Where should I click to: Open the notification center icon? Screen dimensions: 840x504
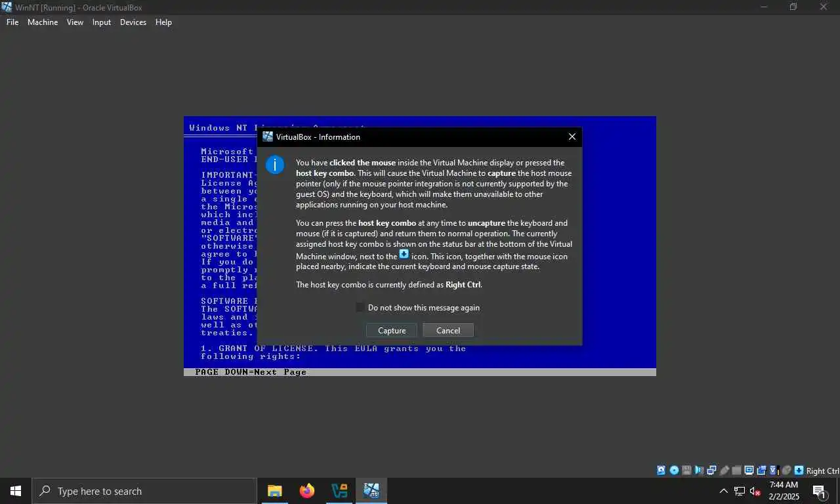pyautogui.click(x=819, y=491)
